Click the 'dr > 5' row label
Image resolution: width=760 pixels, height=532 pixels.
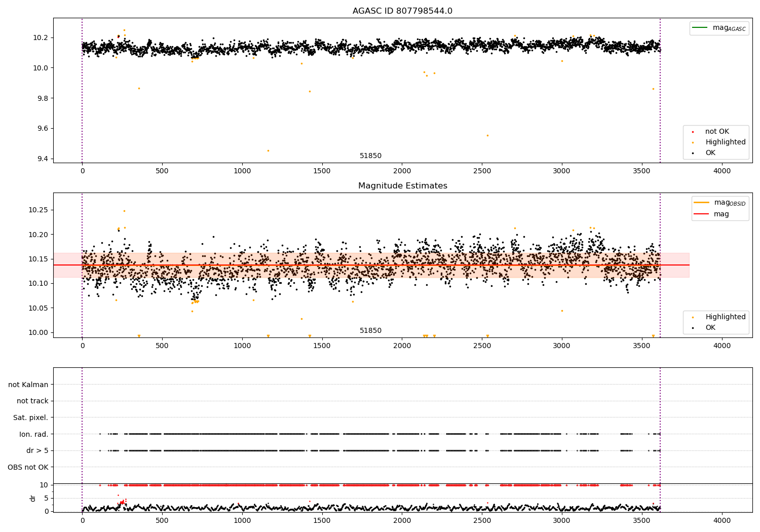37,450
